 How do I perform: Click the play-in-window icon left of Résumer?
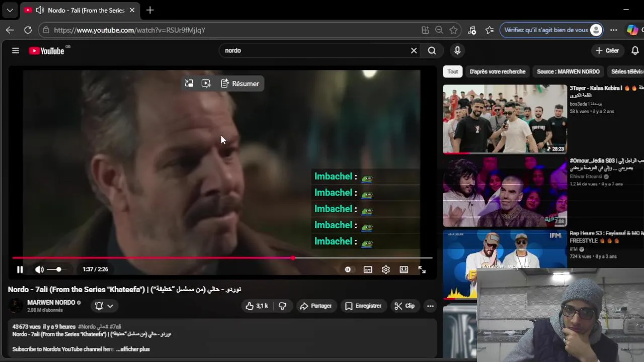[206, 83]
